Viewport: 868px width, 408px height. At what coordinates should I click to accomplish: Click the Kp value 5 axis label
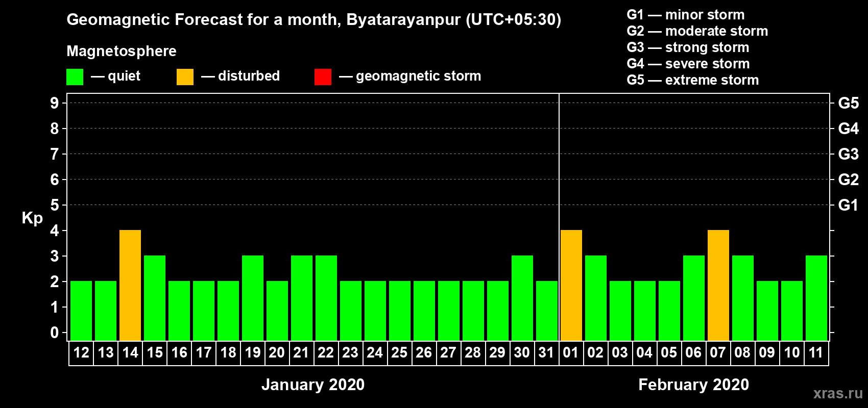(55, 205)
